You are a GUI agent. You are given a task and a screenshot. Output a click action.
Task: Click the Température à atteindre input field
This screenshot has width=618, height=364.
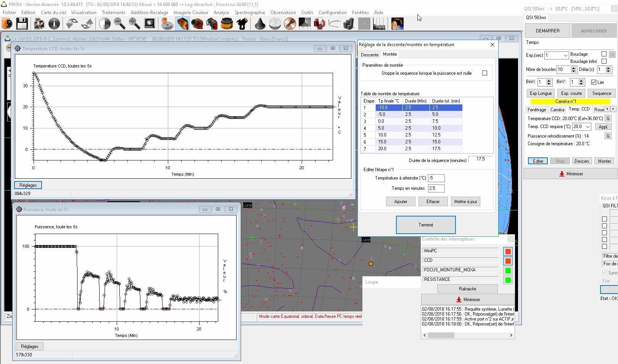point(436,178)
